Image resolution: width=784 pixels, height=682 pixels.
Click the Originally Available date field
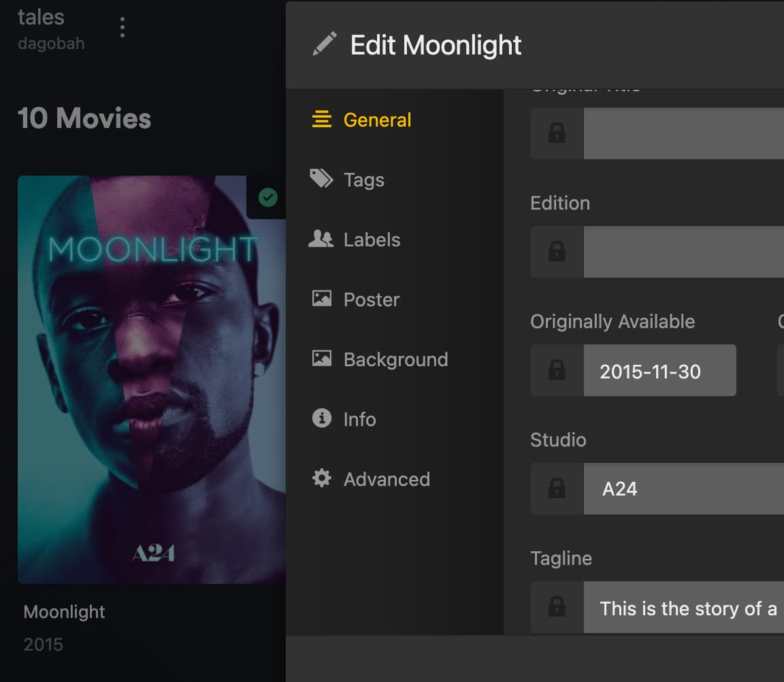click(x=659, y=370)
